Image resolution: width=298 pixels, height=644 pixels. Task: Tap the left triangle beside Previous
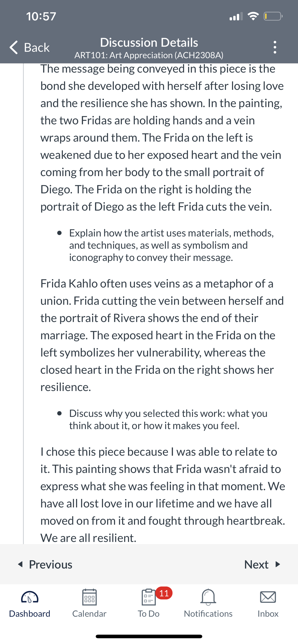point(20,564)
